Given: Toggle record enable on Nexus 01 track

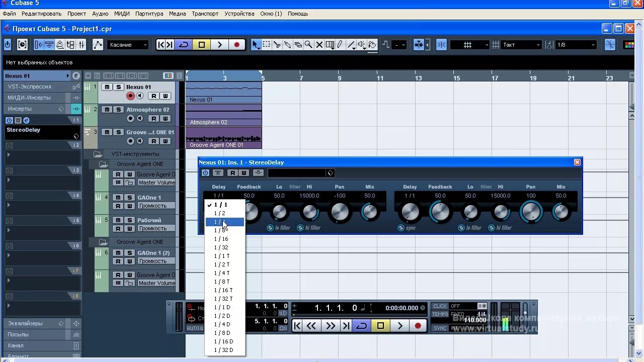Looking at the screenshot, I should point(130,96).
